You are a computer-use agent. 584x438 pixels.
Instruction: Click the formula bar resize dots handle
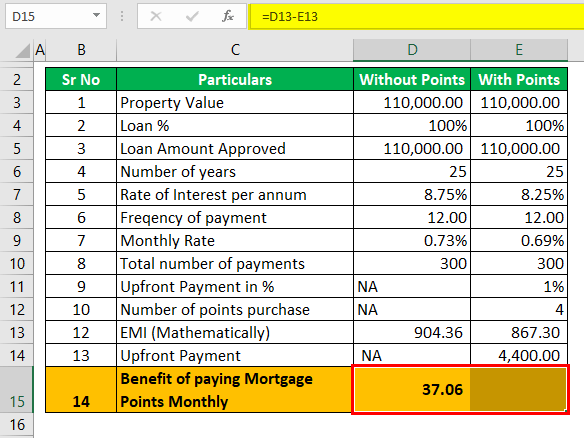pyautogui.click(x=122, y=16)
